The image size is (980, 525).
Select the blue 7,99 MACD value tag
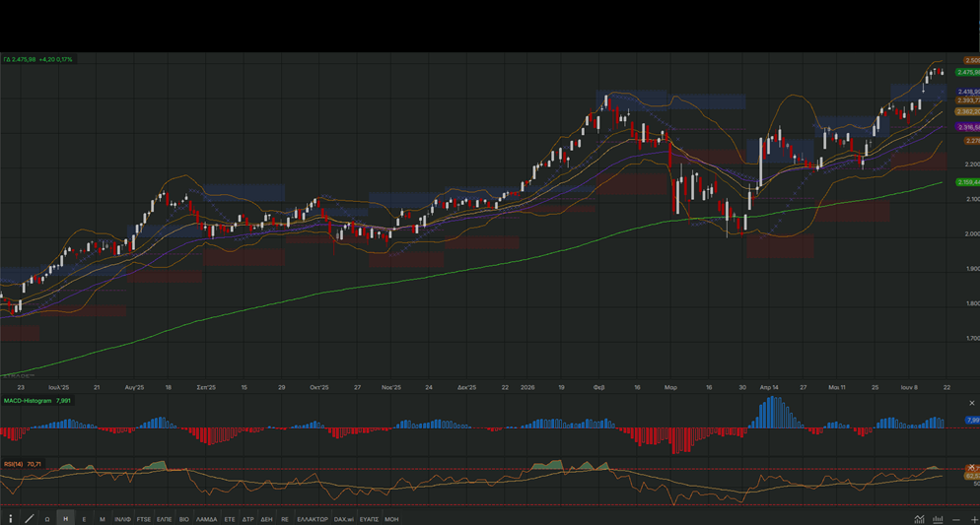[x=972, y=421]
